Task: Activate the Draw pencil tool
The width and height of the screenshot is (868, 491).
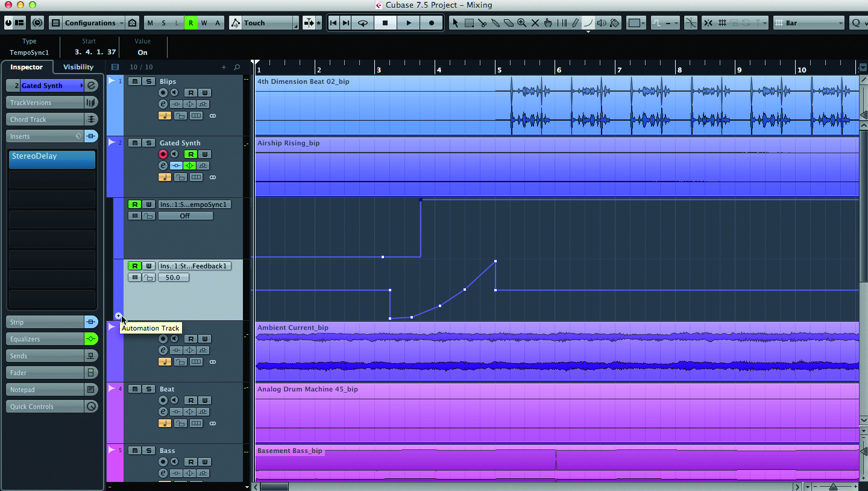Action: (576, 23)
